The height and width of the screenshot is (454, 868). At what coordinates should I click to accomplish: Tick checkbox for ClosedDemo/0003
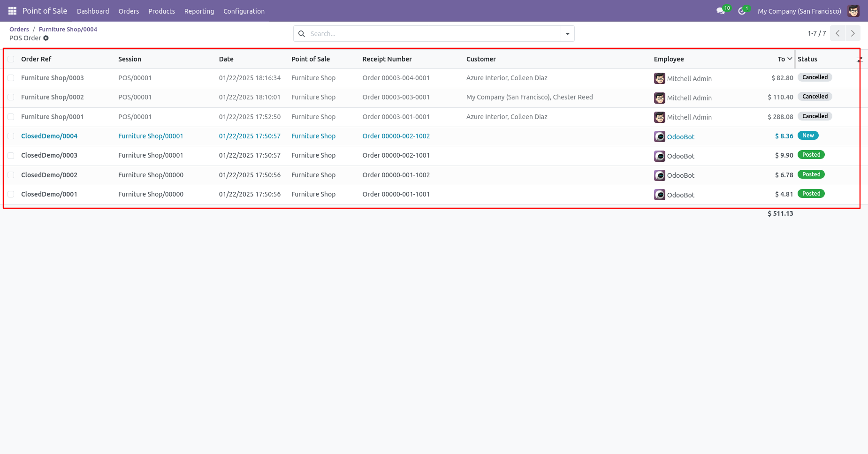(x=11, y=155)
